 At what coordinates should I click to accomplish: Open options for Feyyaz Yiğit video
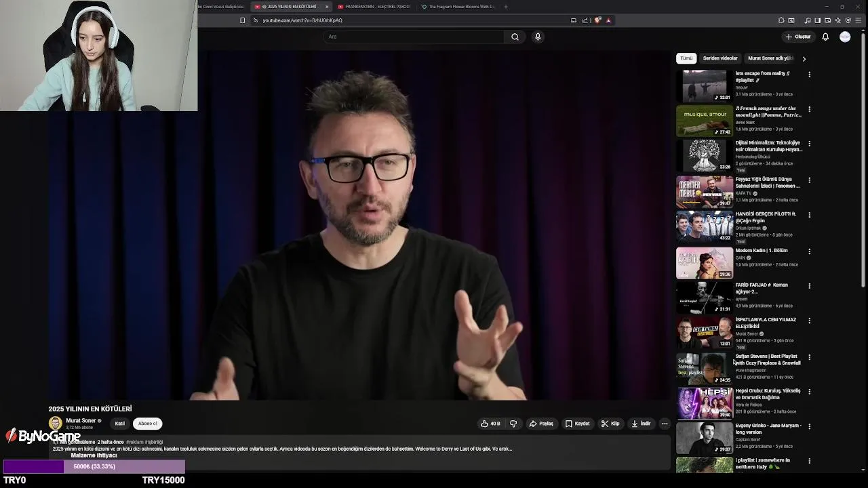[809, 180]
